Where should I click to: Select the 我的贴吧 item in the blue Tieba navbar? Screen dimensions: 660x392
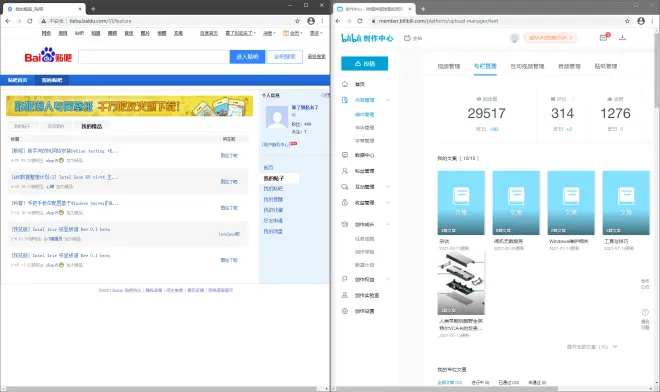52,80
